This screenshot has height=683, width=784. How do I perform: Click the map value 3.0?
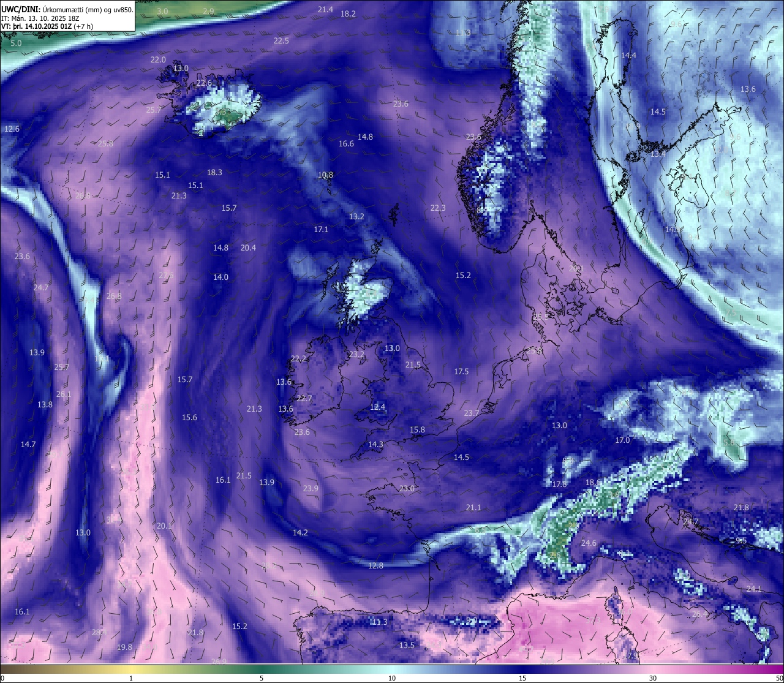pos(162,12)
